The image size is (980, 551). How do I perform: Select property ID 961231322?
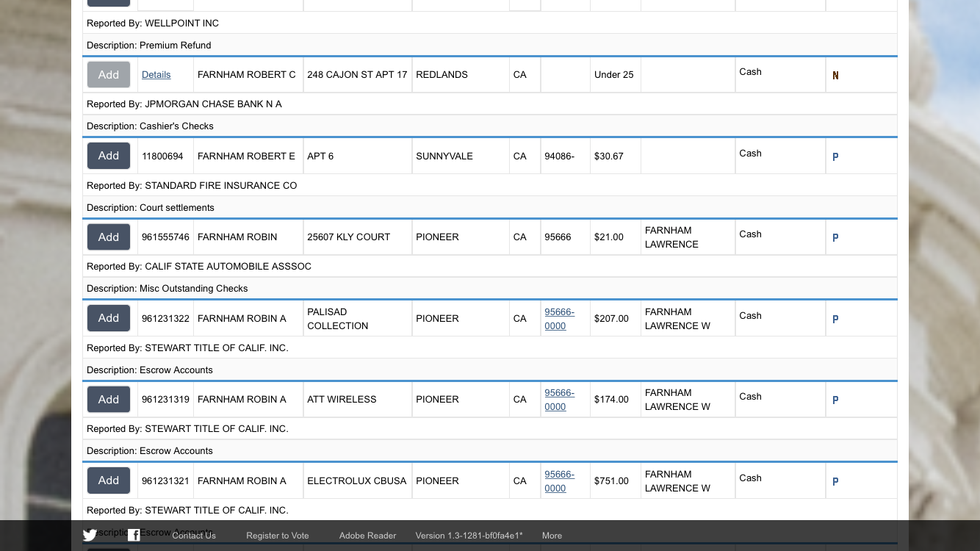(165, 319)
